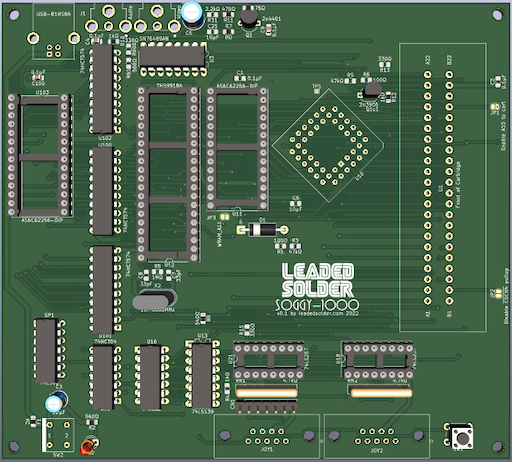Image resolution: width=512 pixels, height=462 pixels.
Task: Click the D1 diode
Action: click(x=263, y=230)
